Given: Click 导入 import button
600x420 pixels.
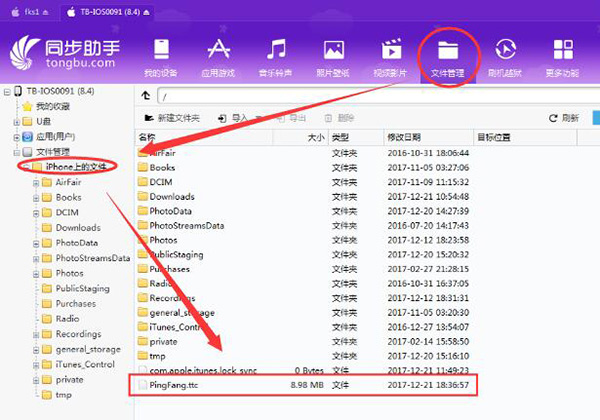Looking at the screenshot, I should [233, 118].
